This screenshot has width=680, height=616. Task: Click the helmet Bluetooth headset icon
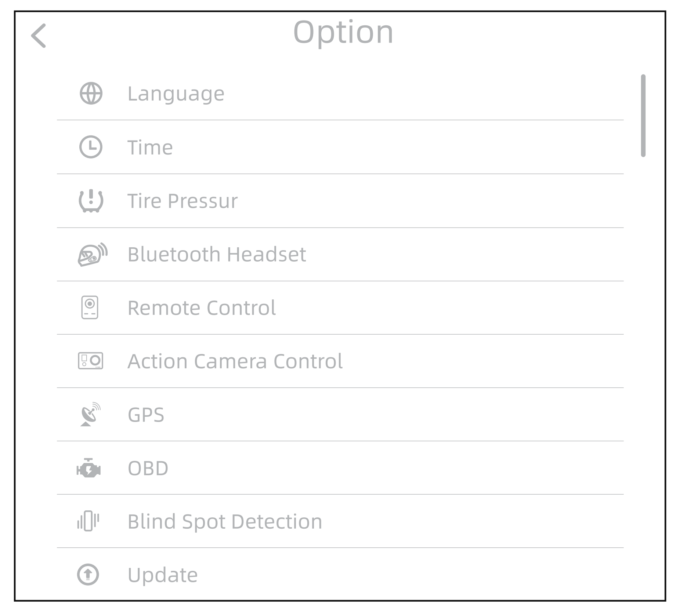tap(92, 254)
